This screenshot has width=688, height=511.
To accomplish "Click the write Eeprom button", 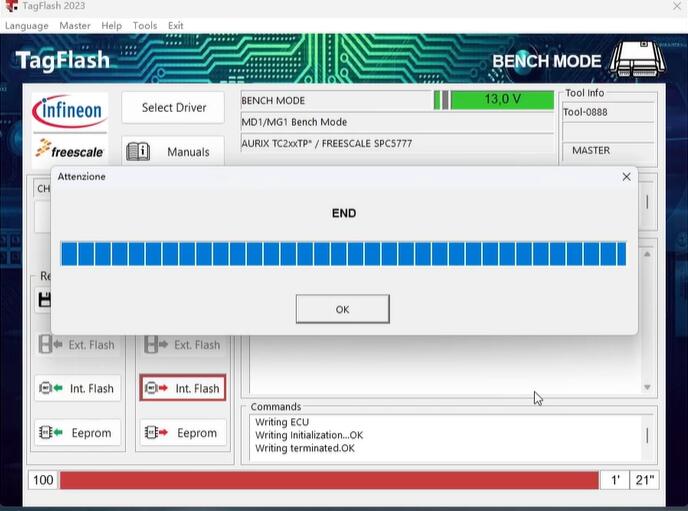I will [x=183, y=433].
